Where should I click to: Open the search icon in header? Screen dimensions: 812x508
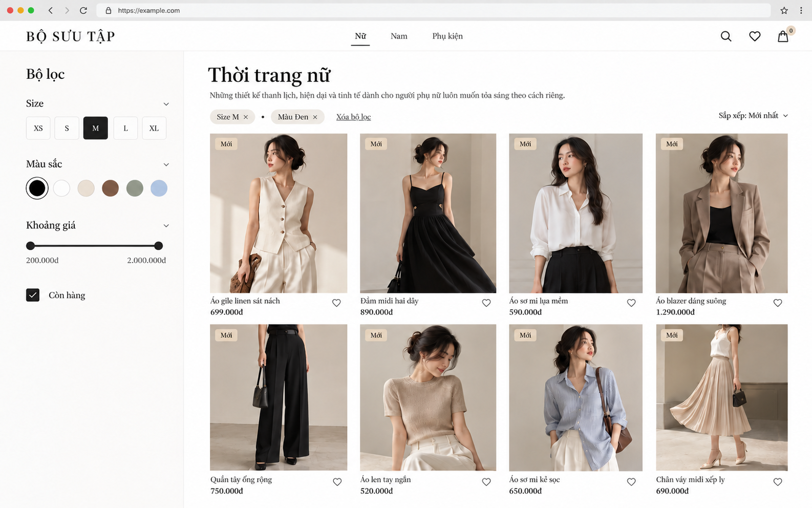726,36
